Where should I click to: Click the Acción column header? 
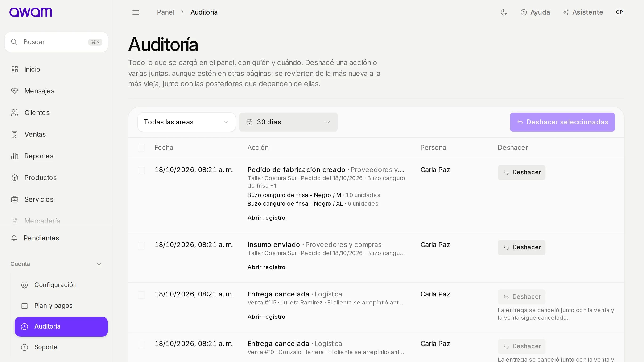point(258,148)
